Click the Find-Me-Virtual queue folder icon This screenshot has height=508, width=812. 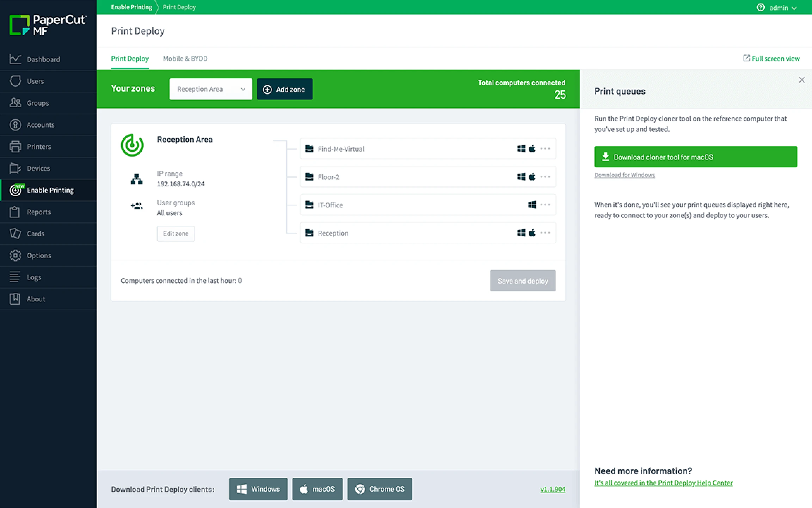[309, 149]
